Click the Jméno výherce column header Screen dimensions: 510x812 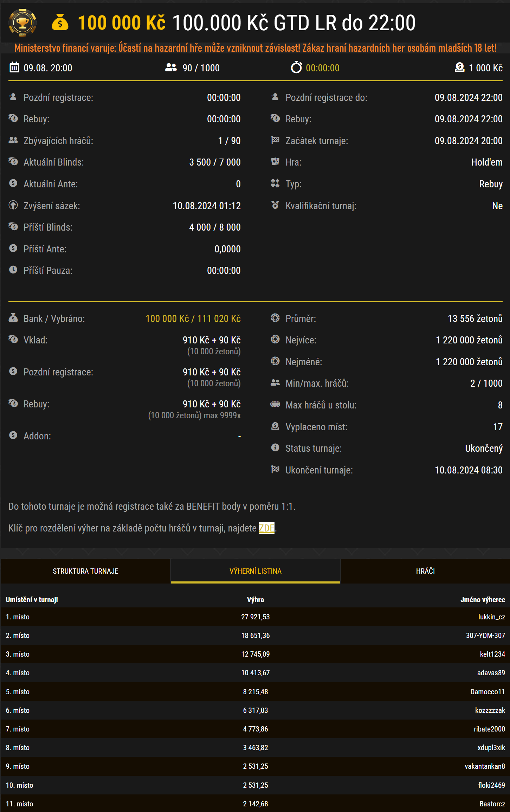point(483,600)
